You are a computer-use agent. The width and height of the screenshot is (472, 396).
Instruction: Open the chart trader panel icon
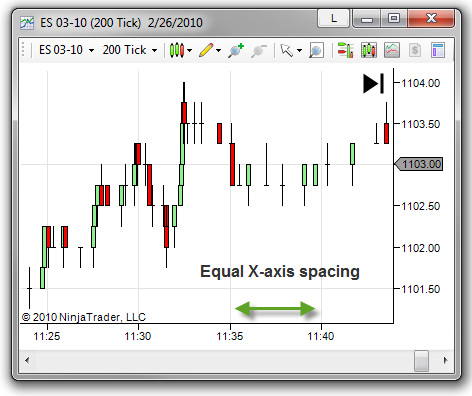(x=345, y=50)
